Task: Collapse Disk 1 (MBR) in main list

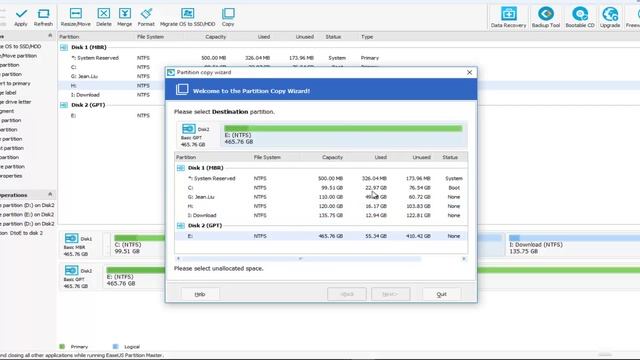Action: pyautogui.click(x=64, y=47)
